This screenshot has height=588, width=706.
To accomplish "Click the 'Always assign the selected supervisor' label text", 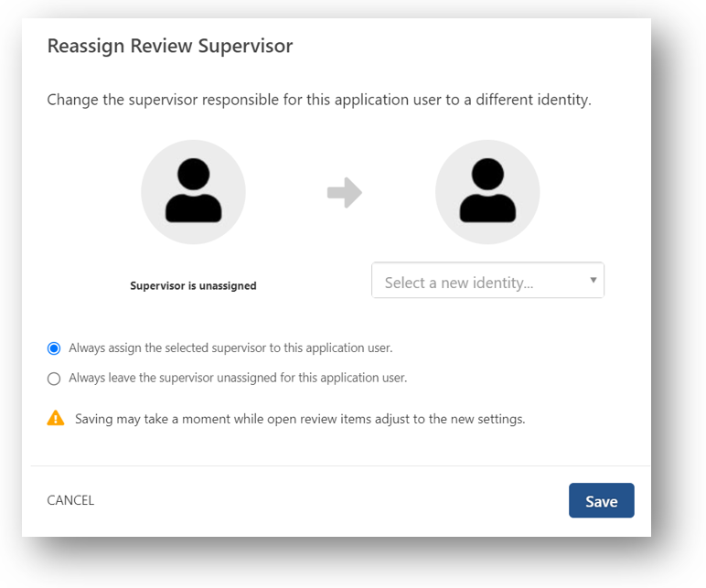I will 230,347.
